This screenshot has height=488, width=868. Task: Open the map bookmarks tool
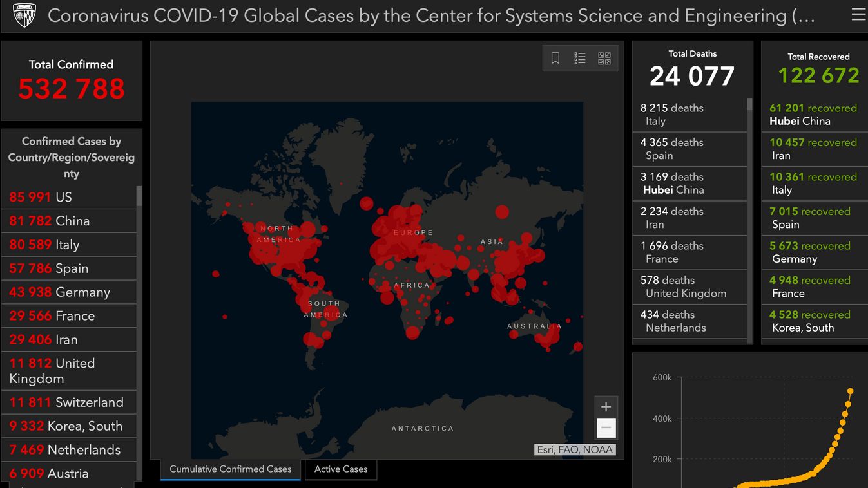coord(555,59)
